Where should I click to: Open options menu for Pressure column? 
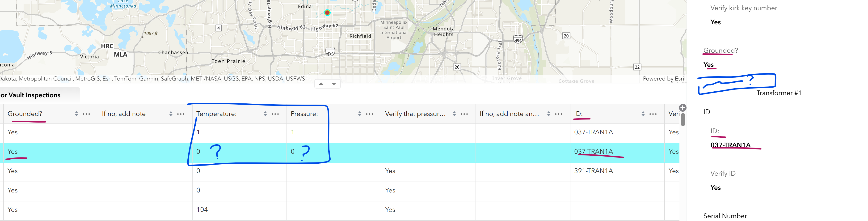click(370, 114)
